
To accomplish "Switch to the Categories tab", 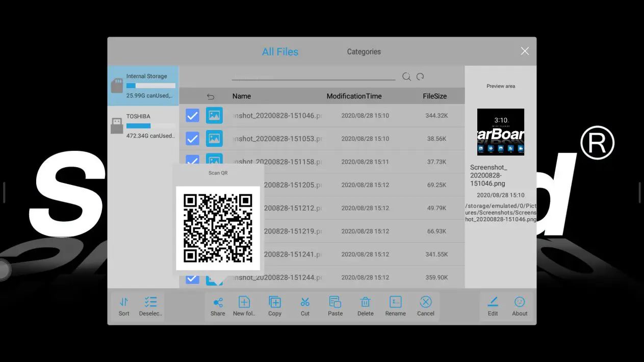I will point(364,51).
